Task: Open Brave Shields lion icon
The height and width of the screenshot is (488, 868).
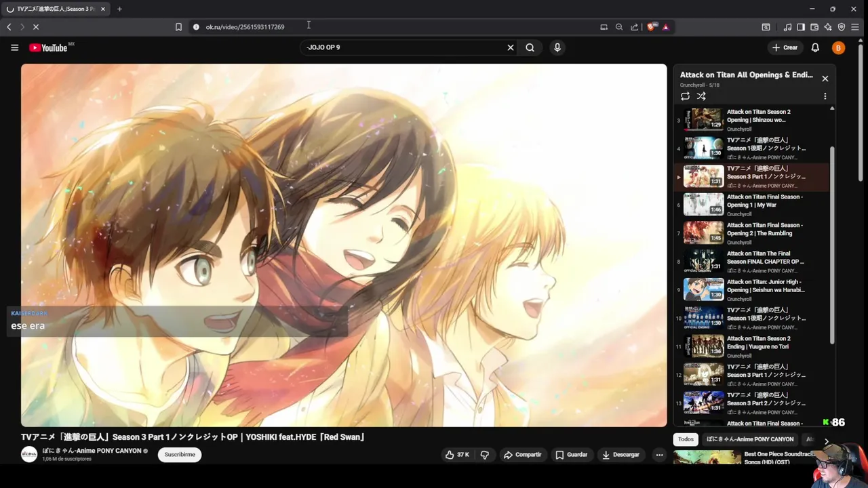Action: click(x=652, y=27)
